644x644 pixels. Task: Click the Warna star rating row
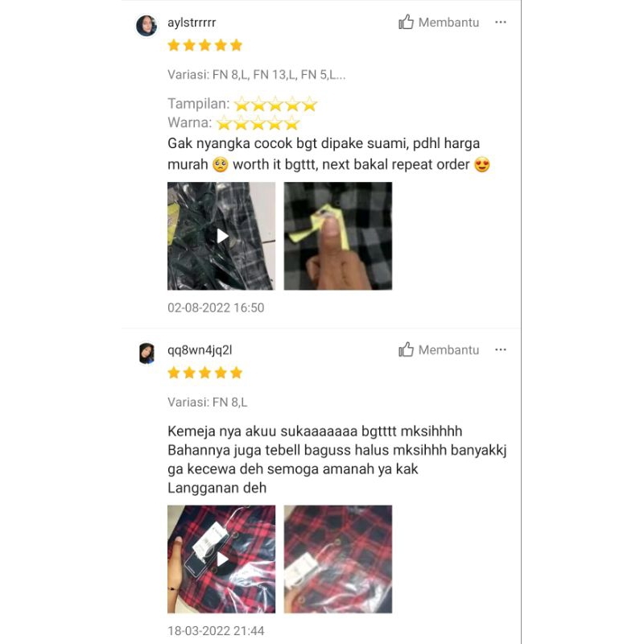coord(233,123)
